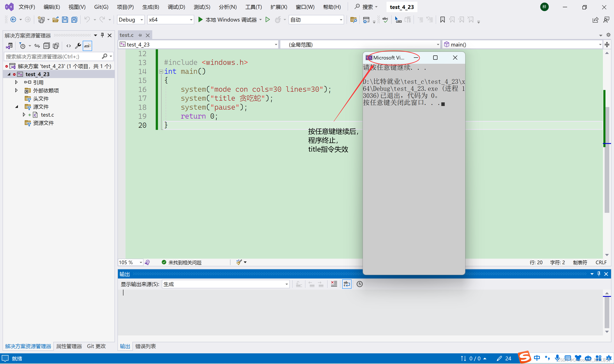
Task: Click View Code angle brackets icon
Action: (x=69, y=46)
